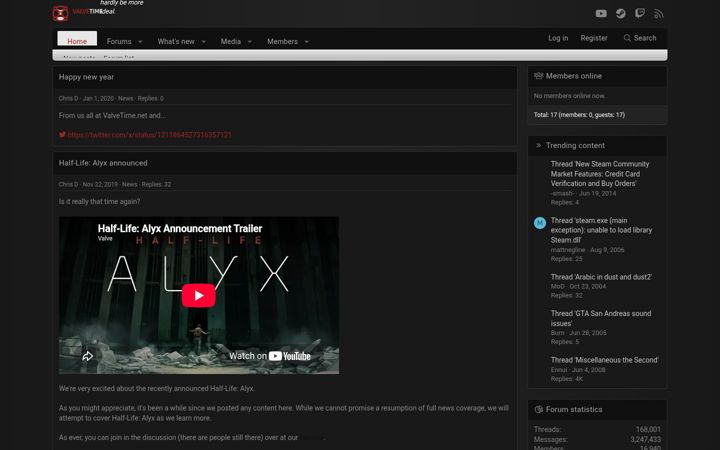Click 'Jan 1, 2020' post date
The height and width of the screenshot is (450, 720).
[98, 98]
